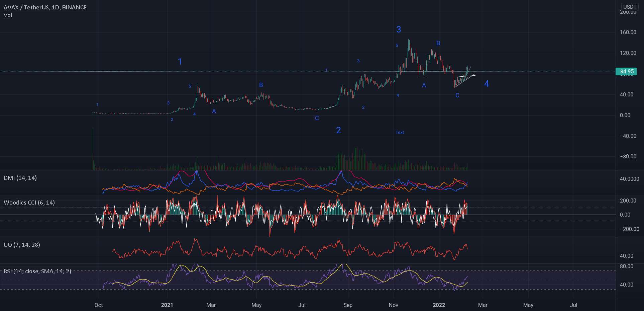This screenshot has width=644, height=311.
Task: Click the AVAX / TetherUS, 1D, BINANCE title
Action: 45,7
